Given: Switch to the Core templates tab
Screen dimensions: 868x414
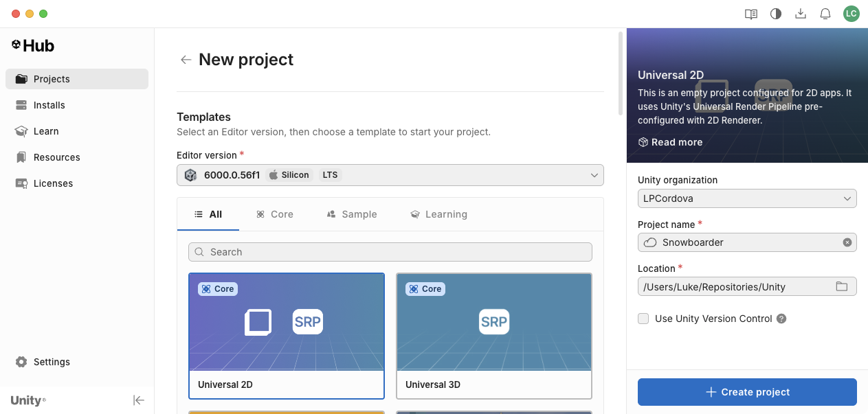Looking at the screenshot, I should (x=275, y=214).
